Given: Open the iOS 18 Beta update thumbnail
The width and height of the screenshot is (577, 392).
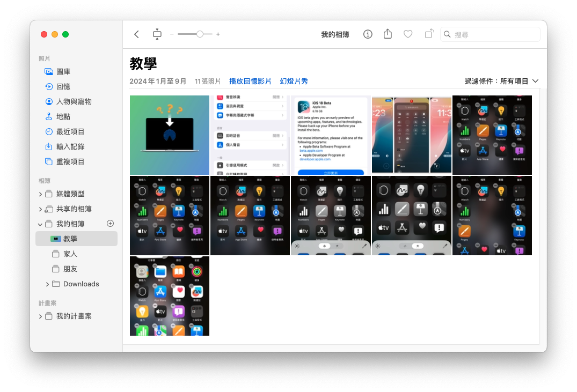Looking at the screenshot, I should (x=331, y=135).
